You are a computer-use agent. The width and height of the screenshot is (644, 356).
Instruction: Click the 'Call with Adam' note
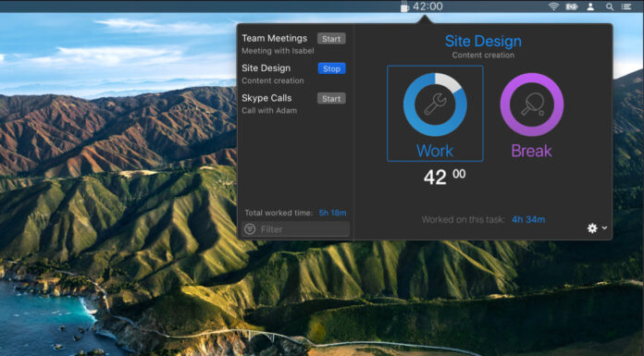[269, 110]
